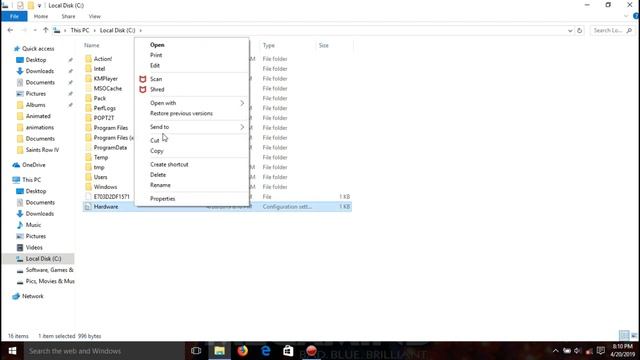640x360 pixels.
Task: Select Local Disk (C:) drive icon in sidebar
Action: (20, 259)
